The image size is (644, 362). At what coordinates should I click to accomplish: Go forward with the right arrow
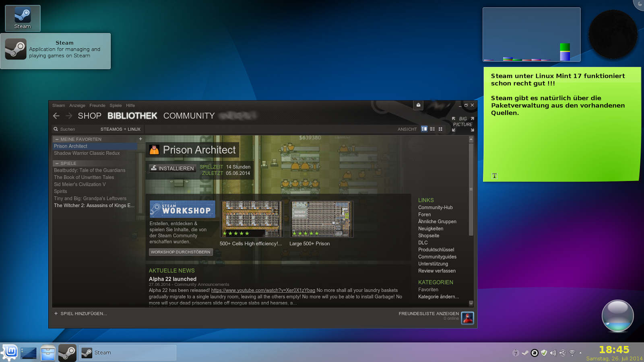(x=69, y=116)
